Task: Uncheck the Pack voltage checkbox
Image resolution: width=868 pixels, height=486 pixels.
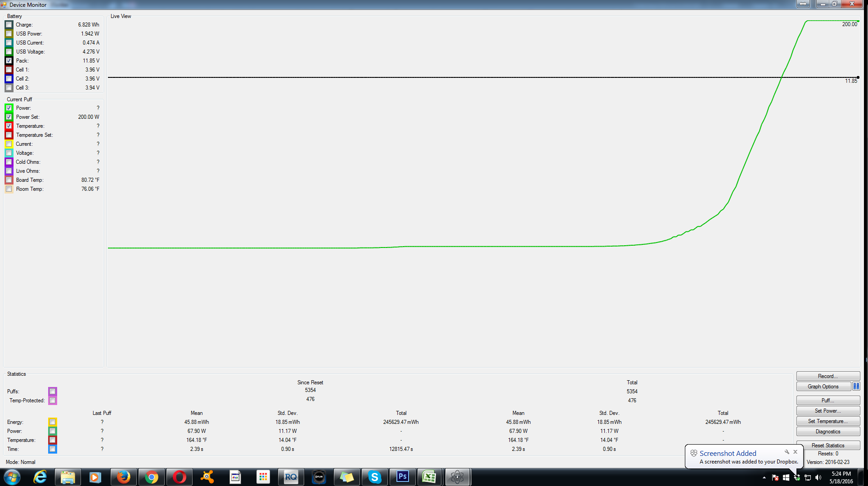Action: (x=9, y=61)
